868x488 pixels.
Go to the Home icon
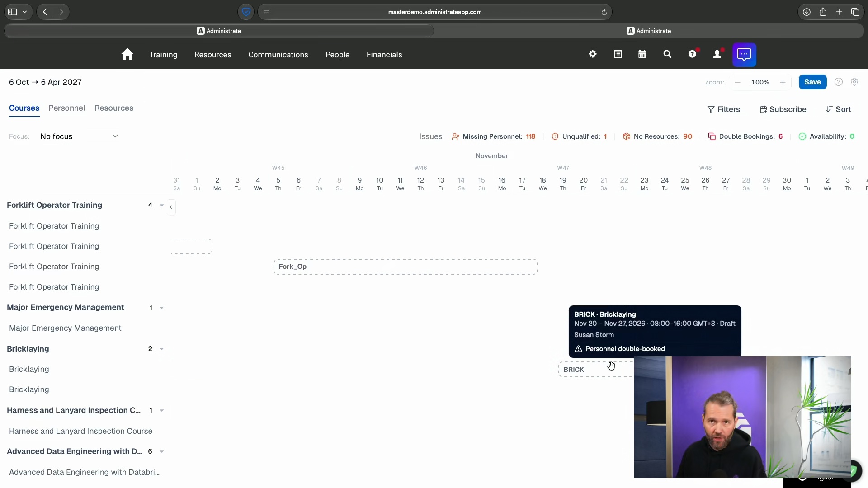[x=127, y=54]
